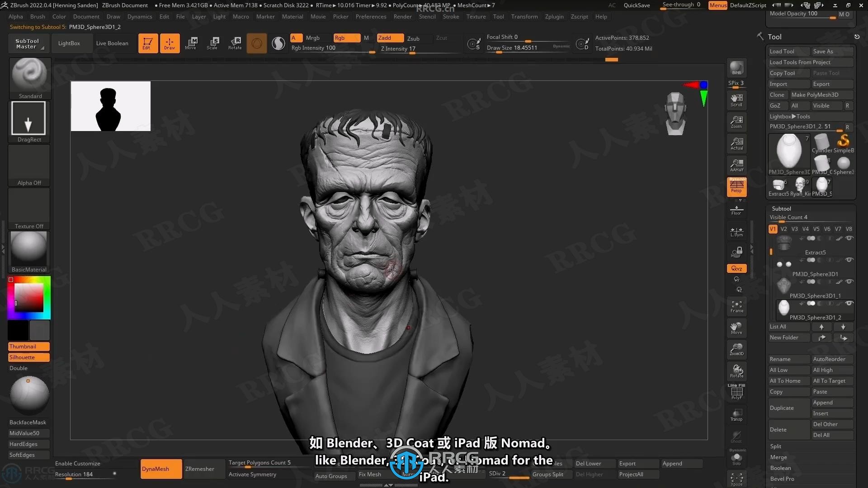Click the right-shelf Move view icon

point(736,328)
